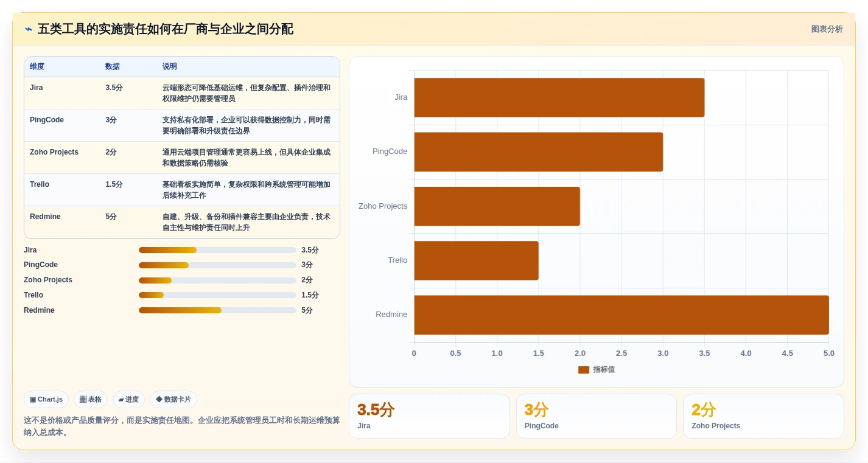Click the 2.5 x-axis tick label

621,353
